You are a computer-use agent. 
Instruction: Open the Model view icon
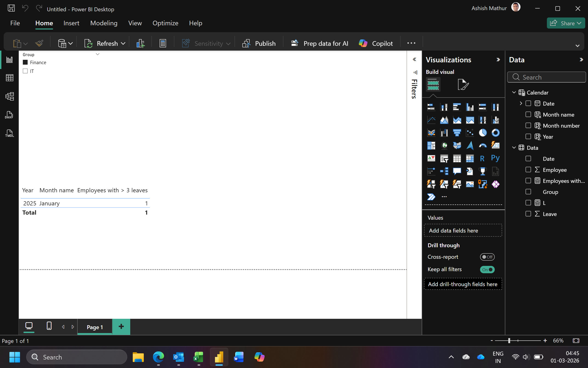(x=9, y=96)
